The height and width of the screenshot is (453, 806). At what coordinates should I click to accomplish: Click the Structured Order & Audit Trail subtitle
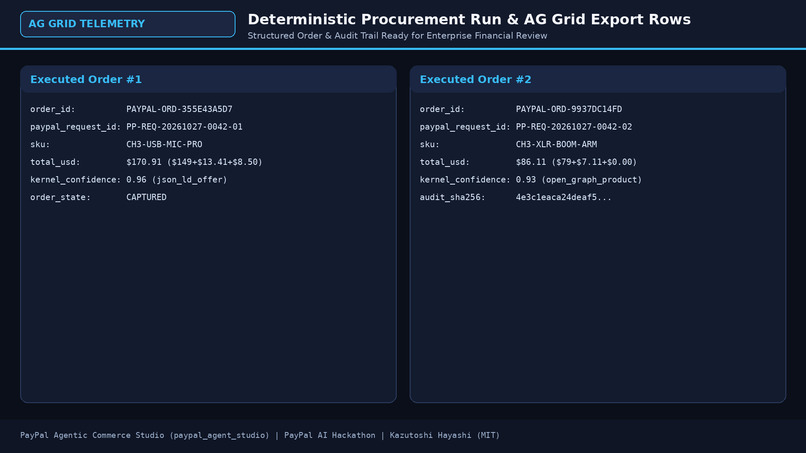coord(397,36)
